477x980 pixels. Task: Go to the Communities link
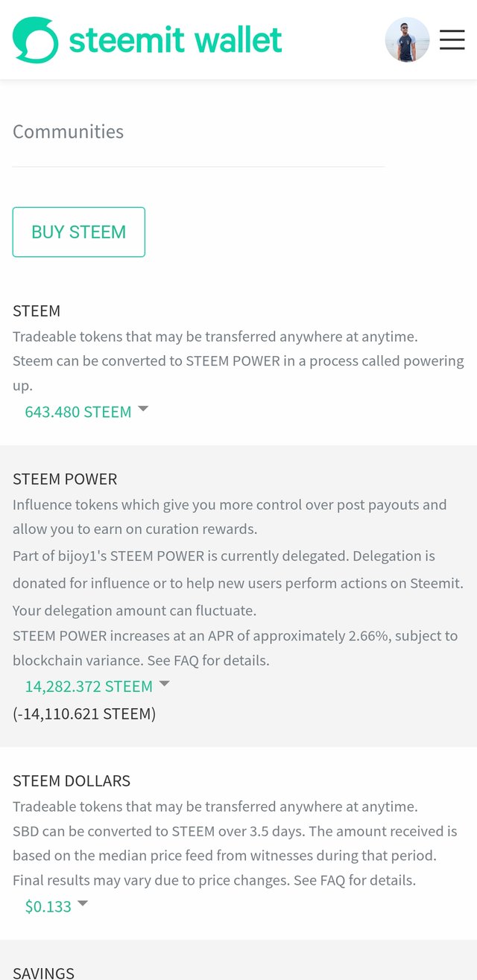coord(68,132)
